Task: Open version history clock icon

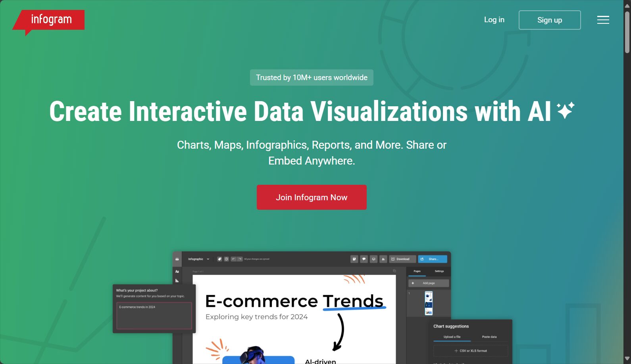Action: coord(227,259)
